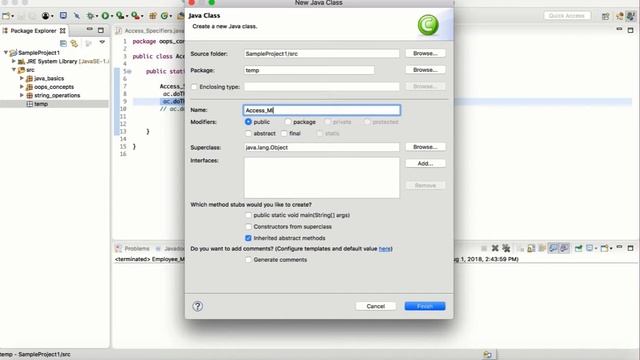Screen dimensions: 640x360
Task: Click the green Run toolbar button
Action: click(x=105, y=16)
